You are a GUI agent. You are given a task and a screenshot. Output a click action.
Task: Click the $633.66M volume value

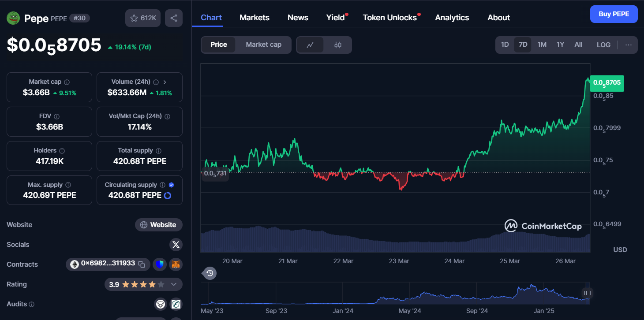pyautogui.click(x=127, y=93)
